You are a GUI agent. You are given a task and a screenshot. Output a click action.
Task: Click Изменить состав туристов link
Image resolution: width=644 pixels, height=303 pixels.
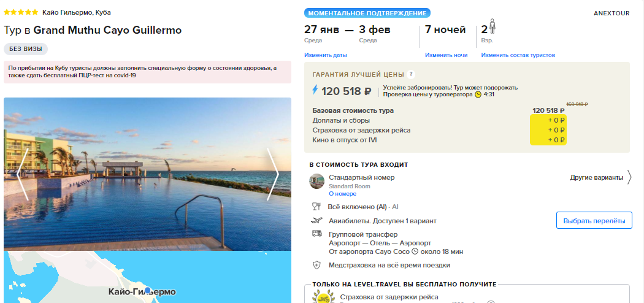(x=518, y=55)
